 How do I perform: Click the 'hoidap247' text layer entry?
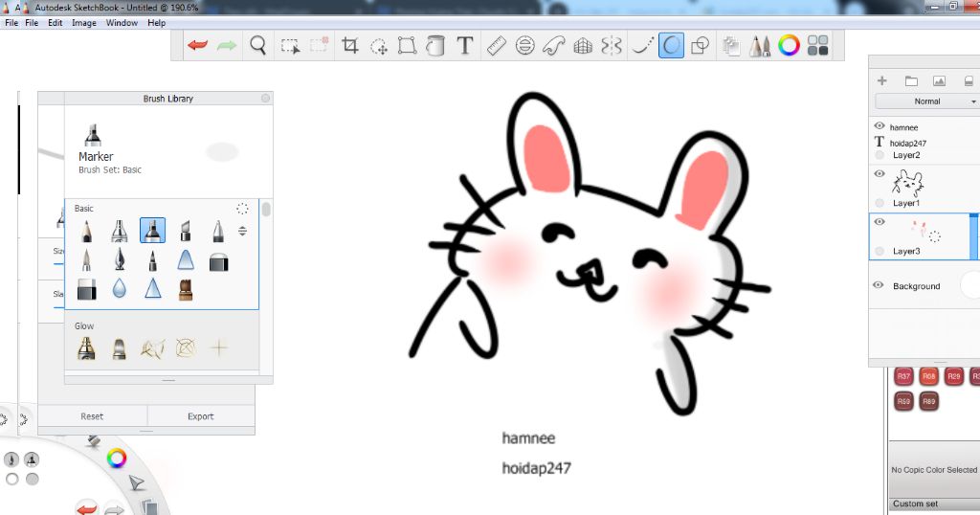coord(908,144)
